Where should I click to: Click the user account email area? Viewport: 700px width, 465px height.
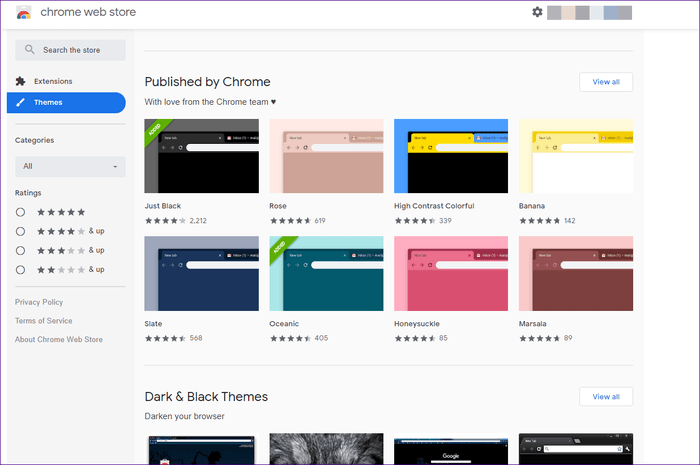pyautogui.click(x=589, y=12)
